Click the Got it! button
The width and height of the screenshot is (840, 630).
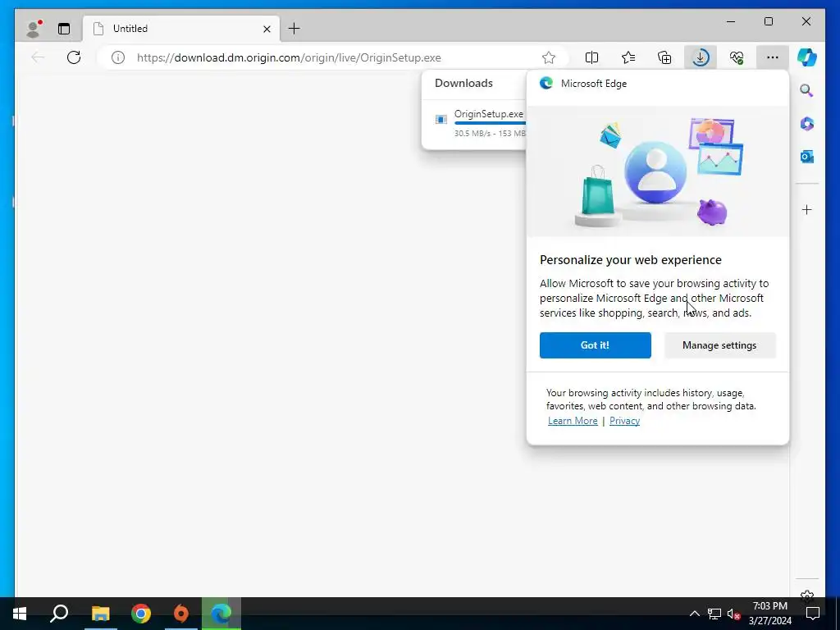coord(596,345)
